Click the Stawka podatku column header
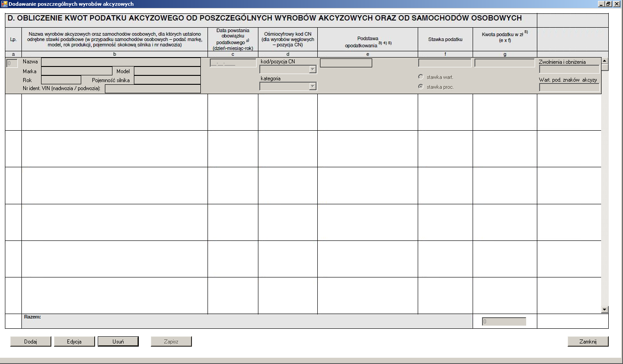 click(445, 39)
